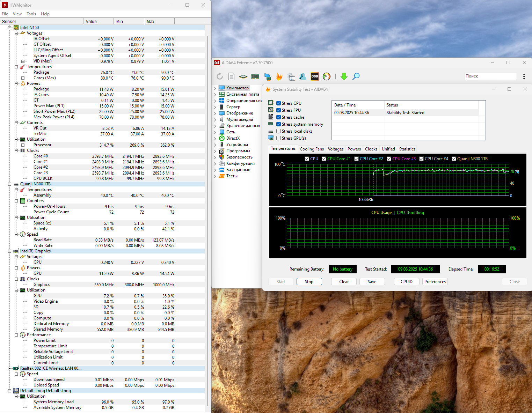Click the OSD panel icon
This screenshot has height=413, width=532.
315,76
